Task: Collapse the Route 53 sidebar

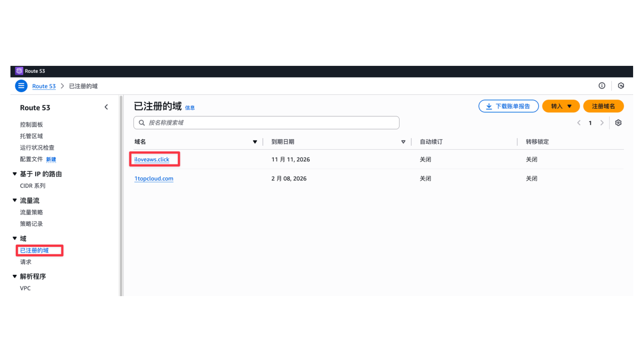Action: click(106, 107)
